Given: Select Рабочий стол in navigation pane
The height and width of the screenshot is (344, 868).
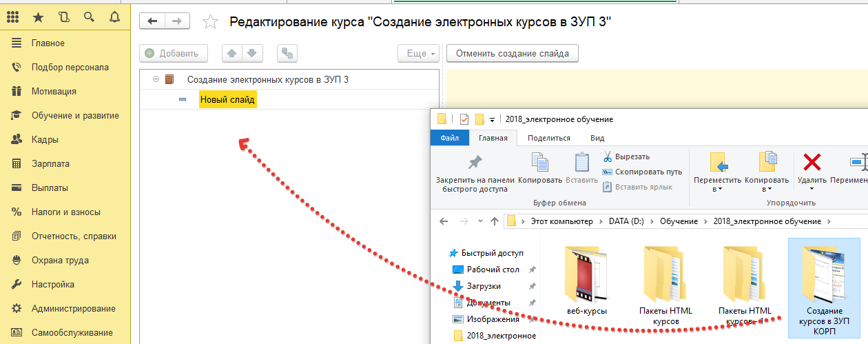Looking at the screenshot, I should (x=486, y=270).
